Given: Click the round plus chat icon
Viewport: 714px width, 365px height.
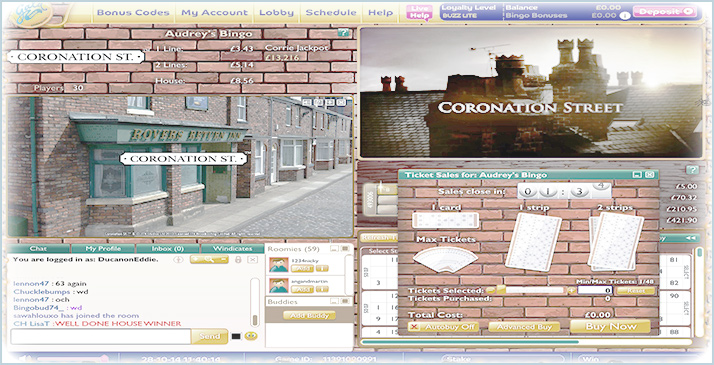Looking at the screenshot, I should click(179, 259).
